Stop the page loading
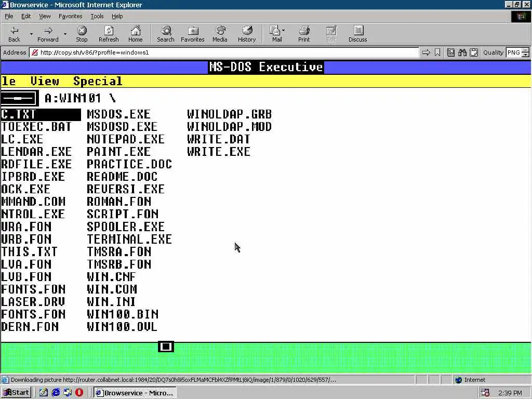 (x=82, y=34)
